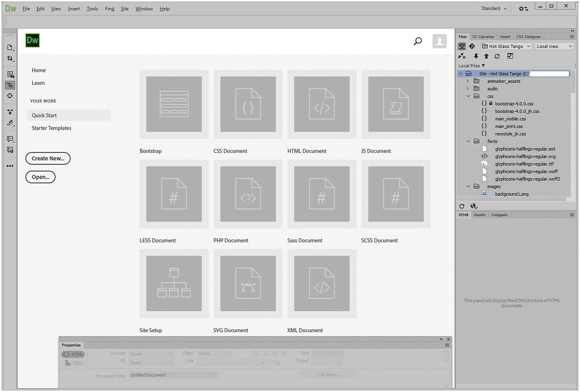Screen dimensions: 580x392
Task: Open the Site menu
Action: (124, 9)
